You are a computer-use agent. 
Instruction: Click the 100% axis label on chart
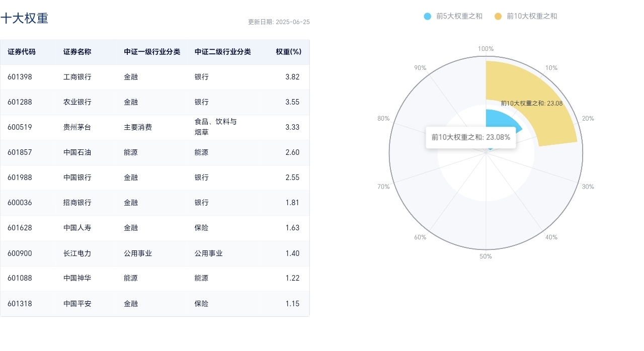pyautogui.click(x=486, y=49)
